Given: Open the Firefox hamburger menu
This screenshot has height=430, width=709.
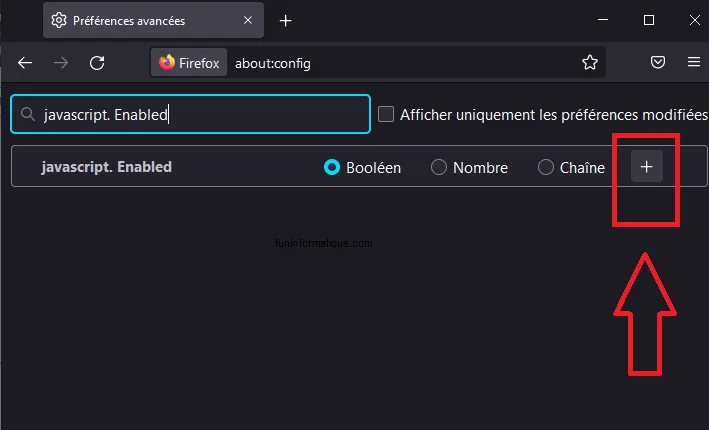Looking at the screenshot, I should 694,62.
